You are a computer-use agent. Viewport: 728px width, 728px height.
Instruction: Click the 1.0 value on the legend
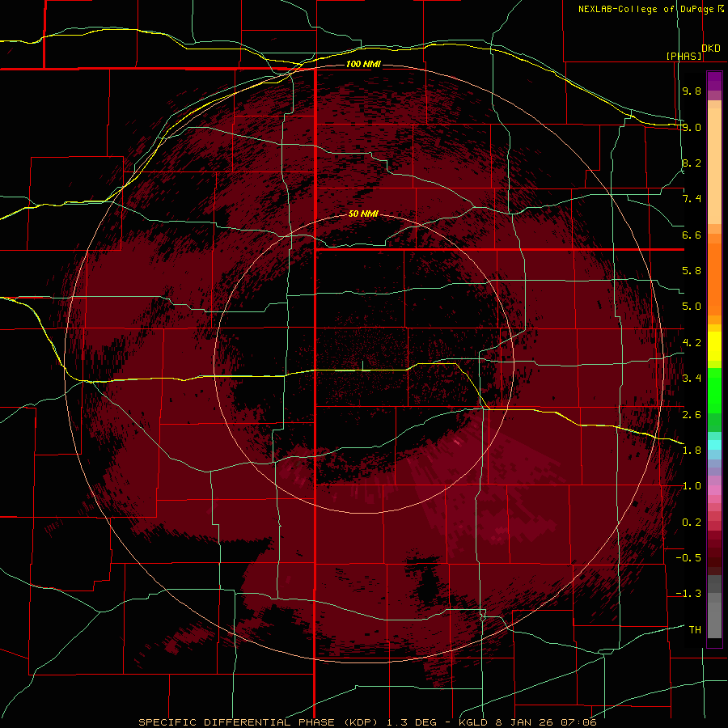(692, 486)
